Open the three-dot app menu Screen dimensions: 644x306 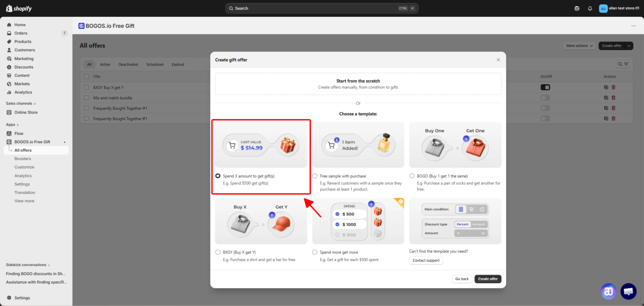tap(634, 26)
